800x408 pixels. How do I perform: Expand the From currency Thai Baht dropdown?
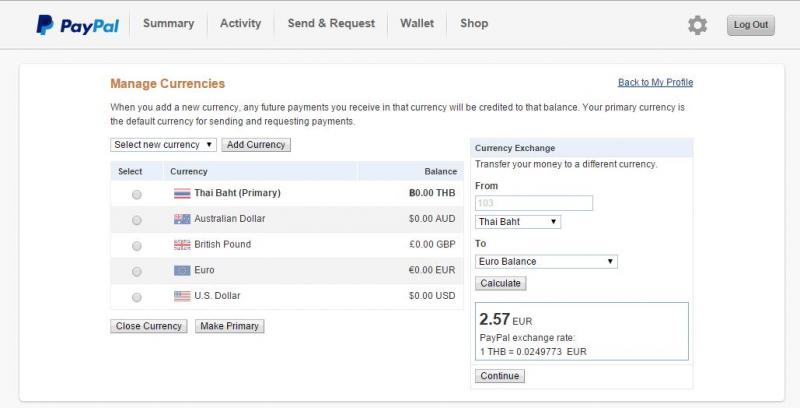pos(517,222)
